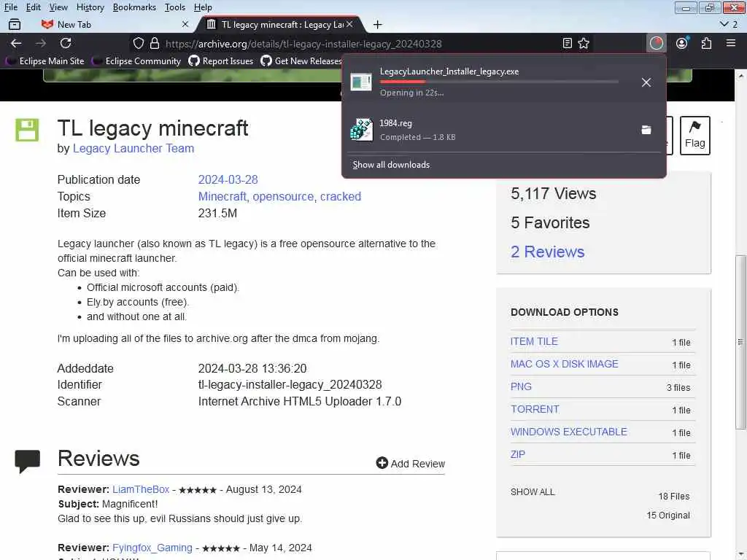The width and height of the screenshot is (747, 560).
Task: Click the green floppy disk software icon
Action: (27, 130)
